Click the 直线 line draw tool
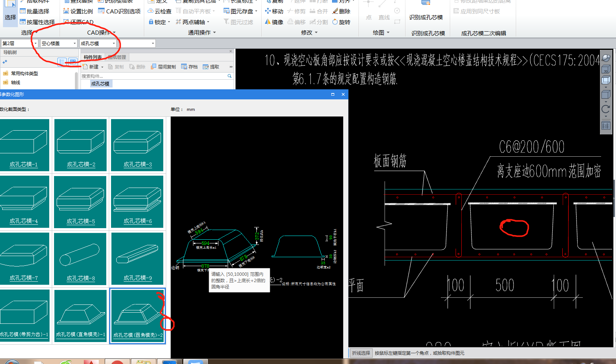 click(x=384, y=11)
